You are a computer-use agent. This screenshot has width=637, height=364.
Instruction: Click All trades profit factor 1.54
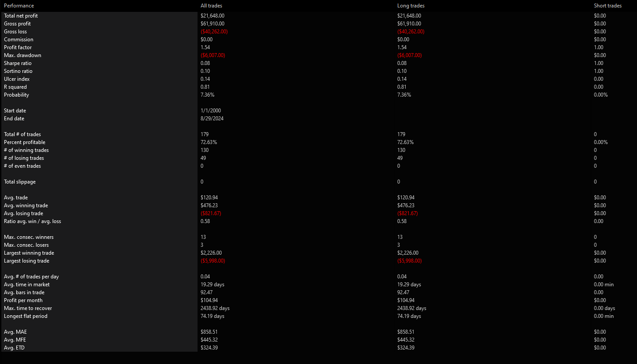tap(205, 47)
